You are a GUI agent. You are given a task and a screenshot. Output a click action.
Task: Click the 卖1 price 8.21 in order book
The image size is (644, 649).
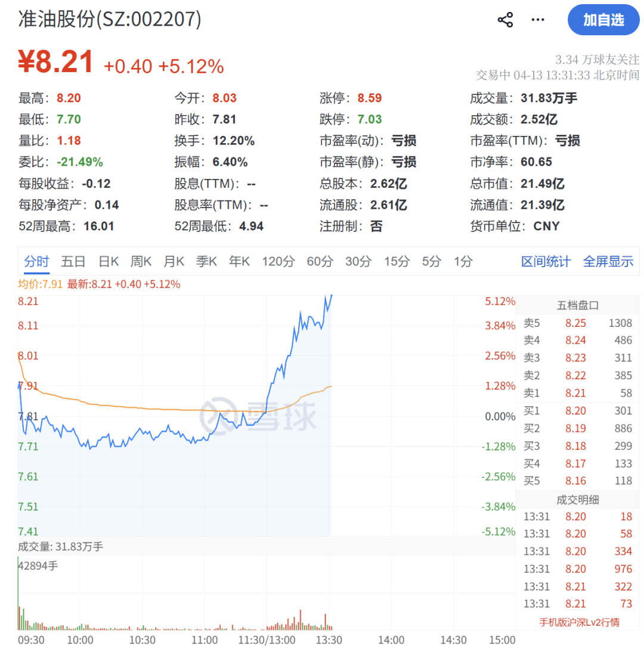575,393
